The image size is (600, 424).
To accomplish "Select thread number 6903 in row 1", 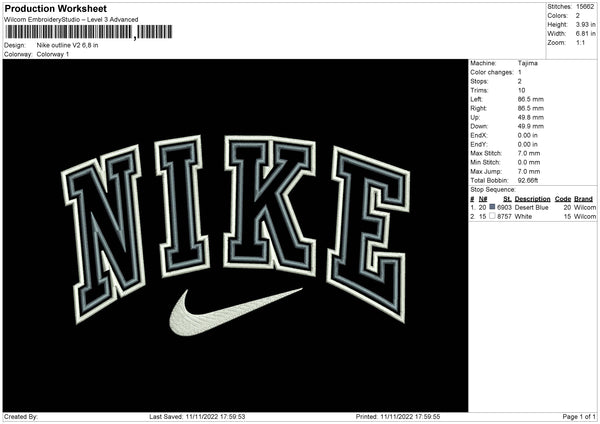I will pyautogui.click(x=504, y=207).
